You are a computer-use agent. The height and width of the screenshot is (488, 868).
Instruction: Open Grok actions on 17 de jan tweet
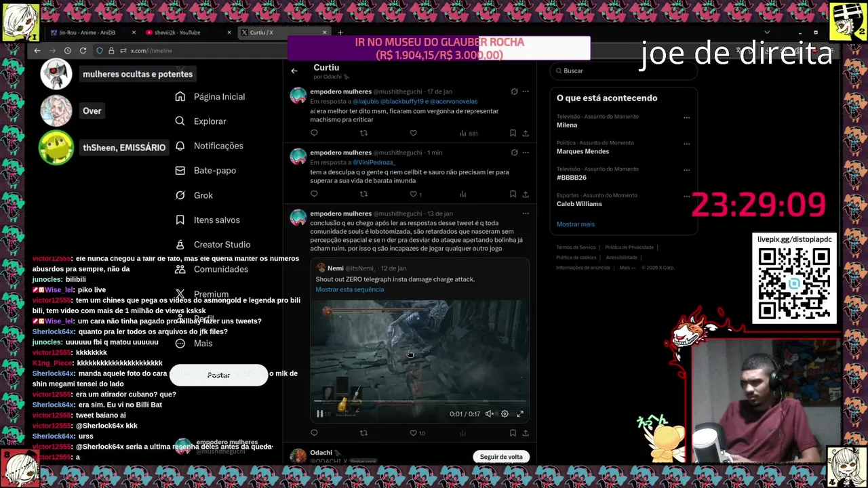click(x=514, y=91)
